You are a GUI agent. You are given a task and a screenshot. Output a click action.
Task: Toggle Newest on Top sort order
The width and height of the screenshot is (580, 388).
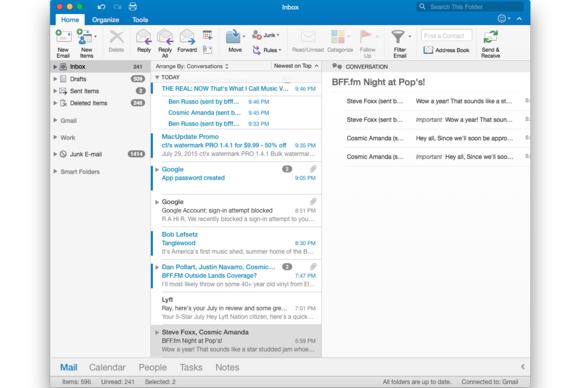pyautogui.click(x=296, y=66)
